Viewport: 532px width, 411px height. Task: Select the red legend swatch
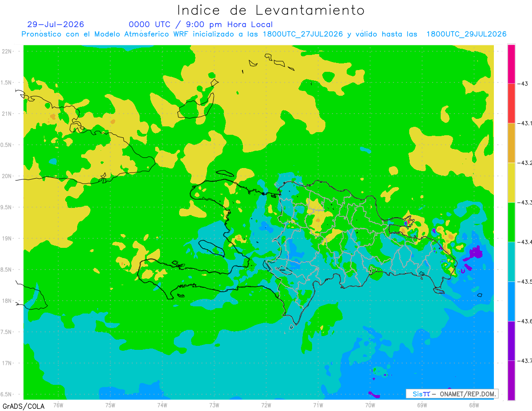tap(511, 103)
